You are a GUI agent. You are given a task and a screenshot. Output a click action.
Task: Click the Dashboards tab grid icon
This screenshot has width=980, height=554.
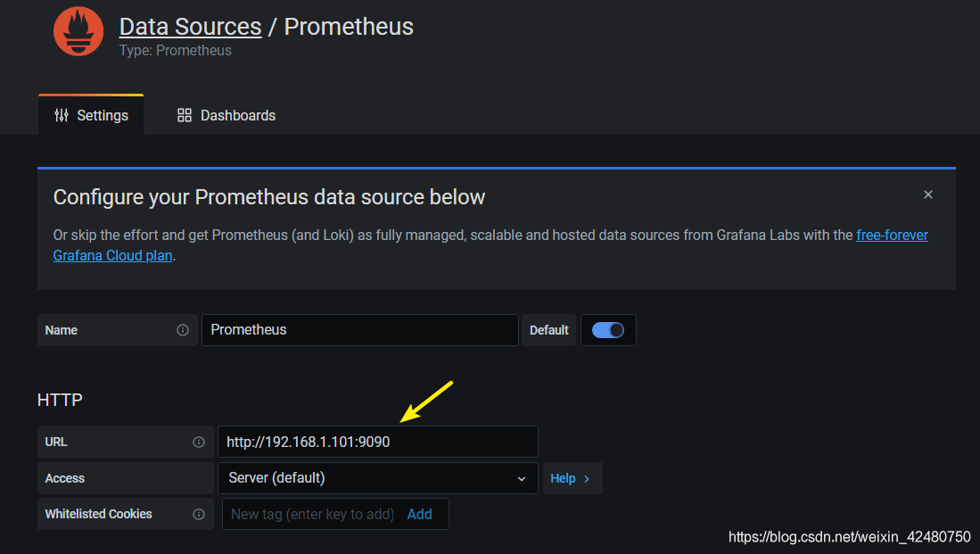point(185,115)
